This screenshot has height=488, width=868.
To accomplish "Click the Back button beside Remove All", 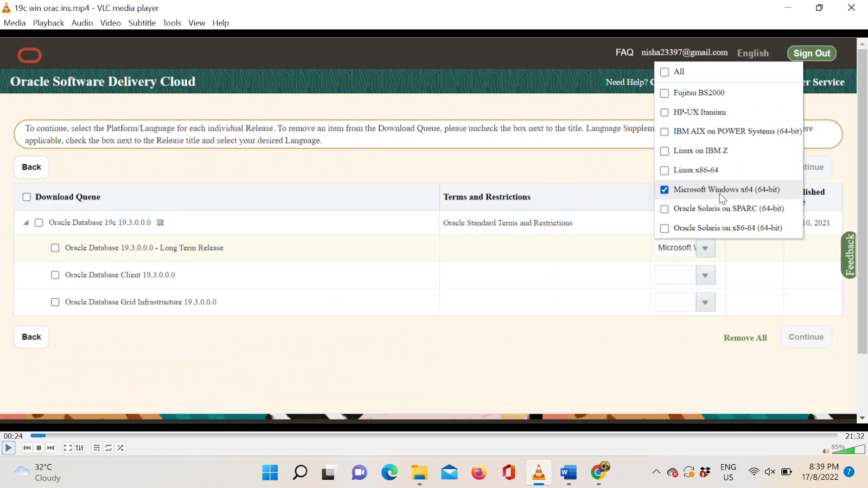I will (x=31, y=337).
